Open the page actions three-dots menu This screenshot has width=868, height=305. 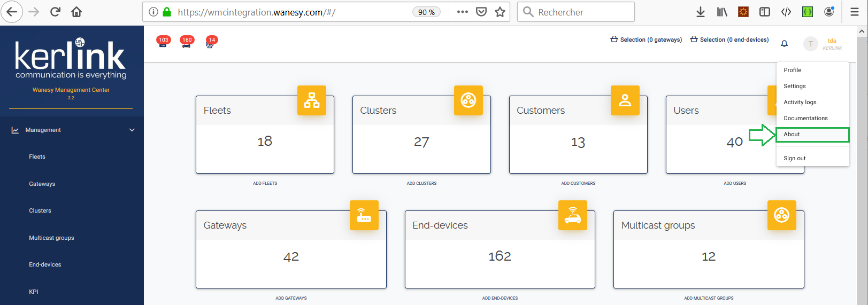point(462,12)
